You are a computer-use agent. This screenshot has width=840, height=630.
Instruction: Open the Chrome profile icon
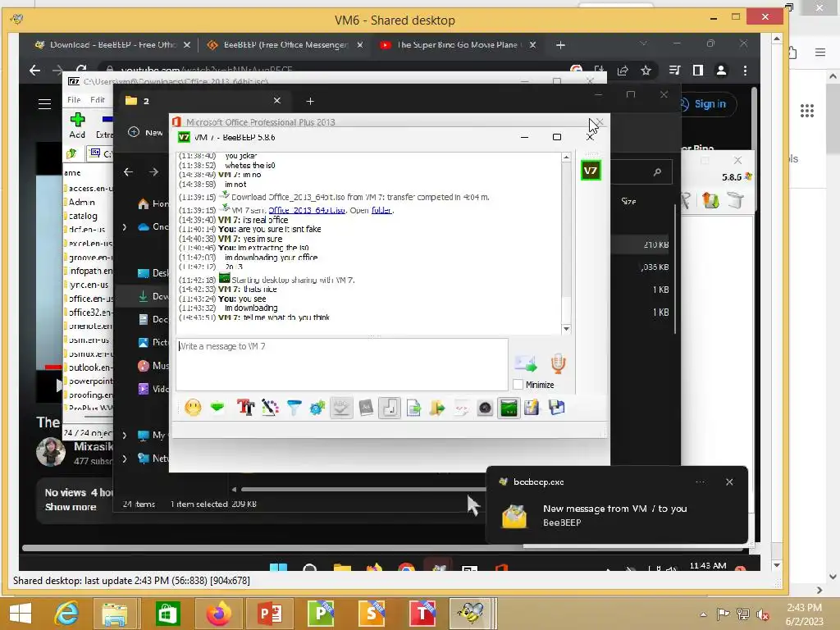click(721, 71)
